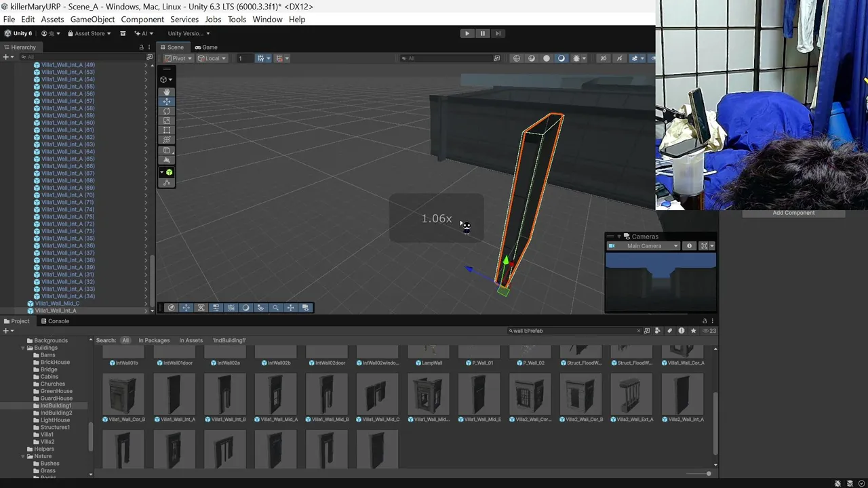Open the Asset Store dropdown
Viewport: 868px width, 488px height.
coord(89,33)
